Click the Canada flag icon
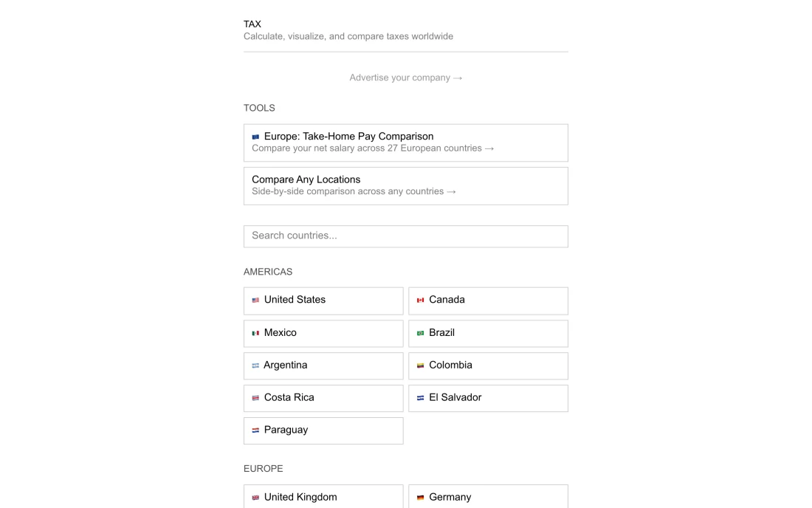Image resolution: width=812 pixels, height=508 pixels. pyautogui.click(x=420, y=300)
